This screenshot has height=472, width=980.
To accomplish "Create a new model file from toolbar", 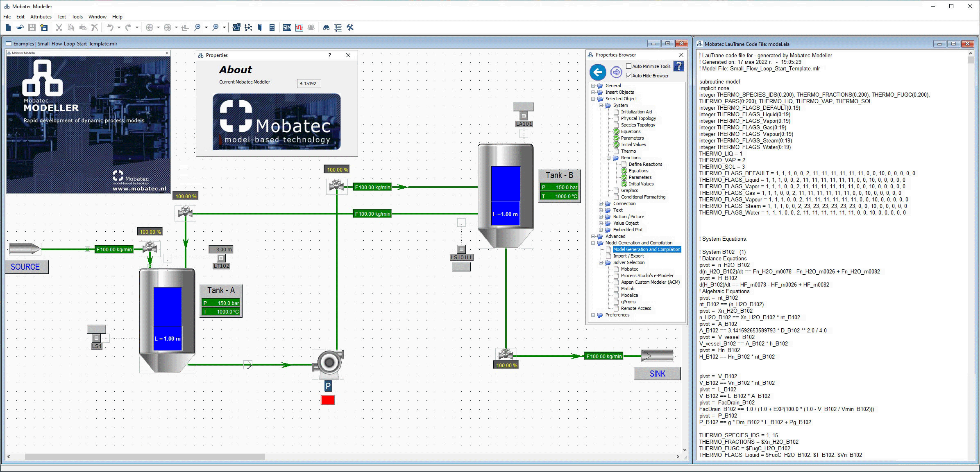I will coord(8,27).
